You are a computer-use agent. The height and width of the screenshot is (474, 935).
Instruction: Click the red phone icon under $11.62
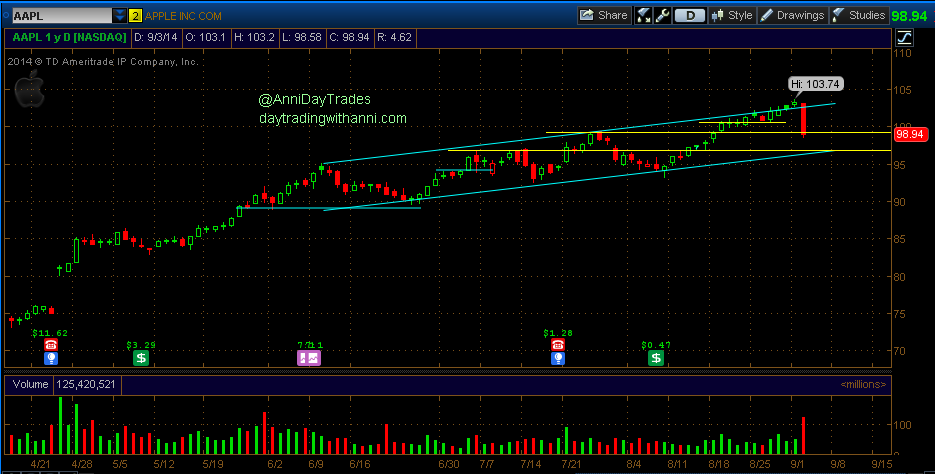tap(51, 345)
